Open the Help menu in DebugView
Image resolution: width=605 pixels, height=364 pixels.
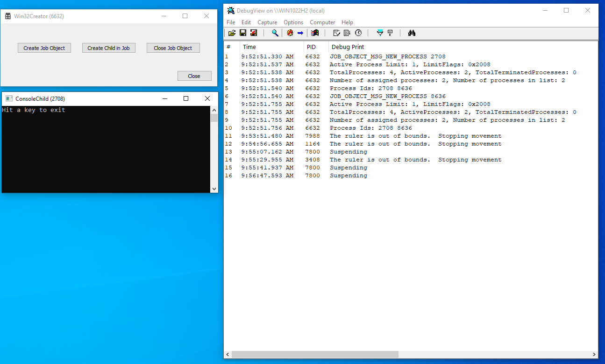click(x=347, y=22)
